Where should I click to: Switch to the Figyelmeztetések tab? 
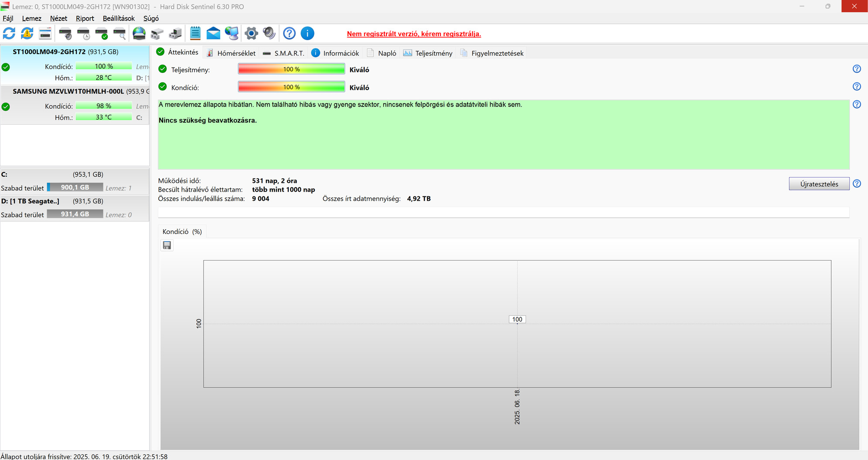(492, 53)
